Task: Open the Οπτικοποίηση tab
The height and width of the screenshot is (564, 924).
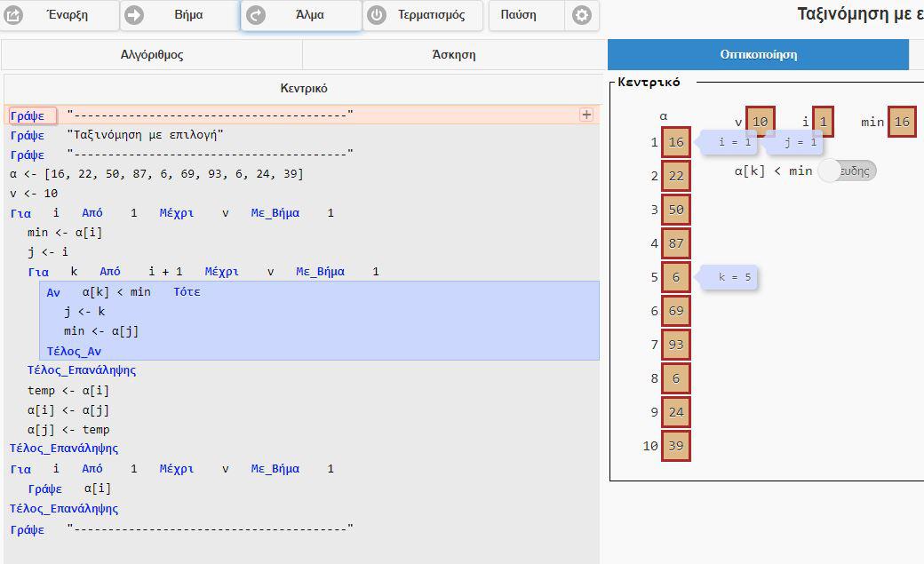Action: pos(759,55)
